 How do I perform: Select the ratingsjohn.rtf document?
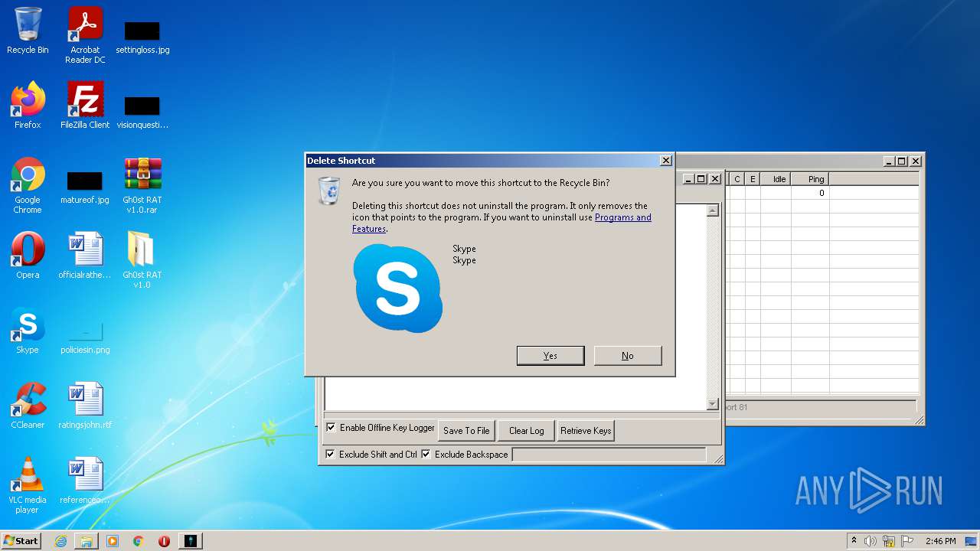point(85,406)
